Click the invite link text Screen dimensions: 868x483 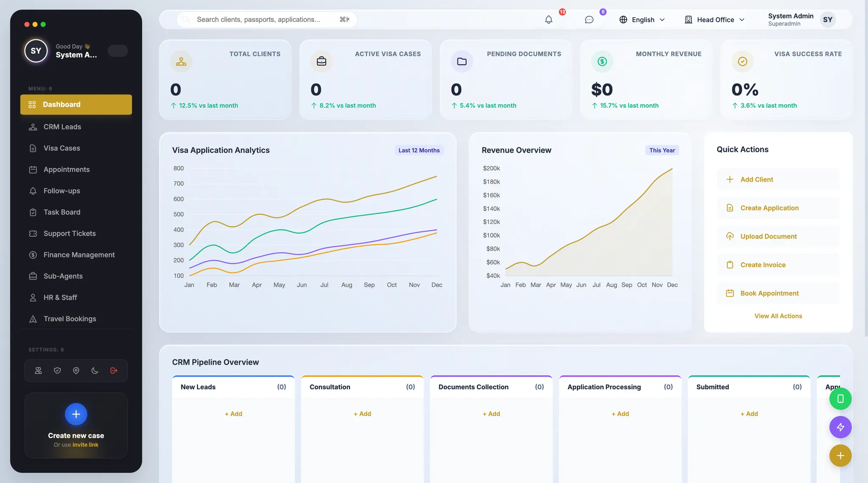tap(85, 445)
